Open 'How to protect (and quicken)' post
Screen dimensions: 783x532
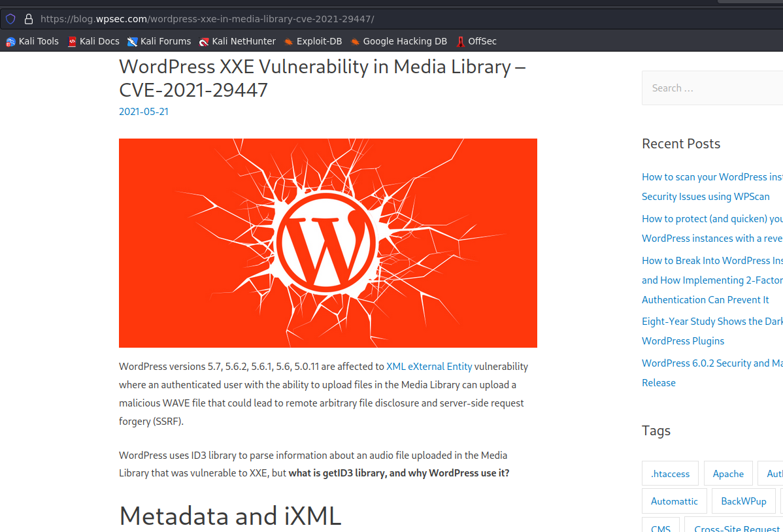(712, 228)
